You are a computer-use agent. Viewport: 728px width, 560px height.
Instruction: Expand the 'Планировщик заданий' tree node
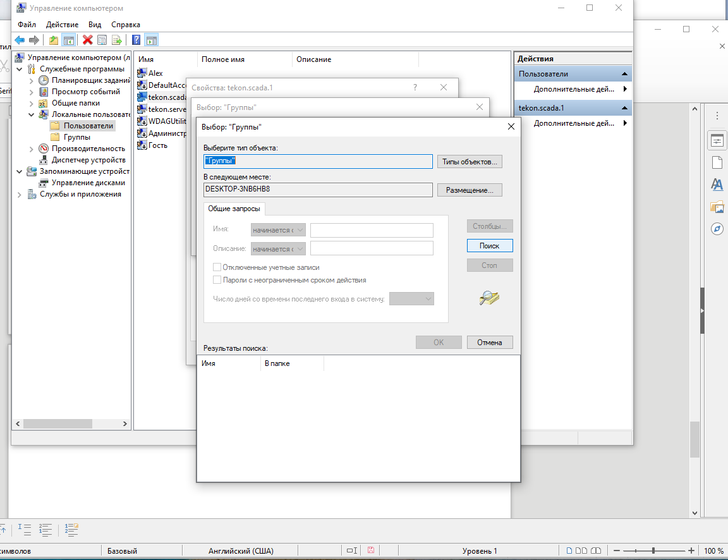click(31, 80)
